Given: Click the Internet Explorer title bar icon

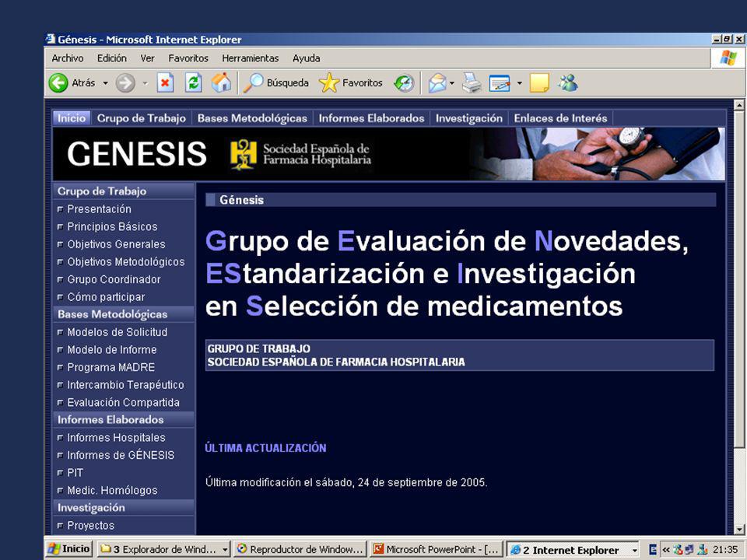Looking at the screenshot, I should point(50,39).
